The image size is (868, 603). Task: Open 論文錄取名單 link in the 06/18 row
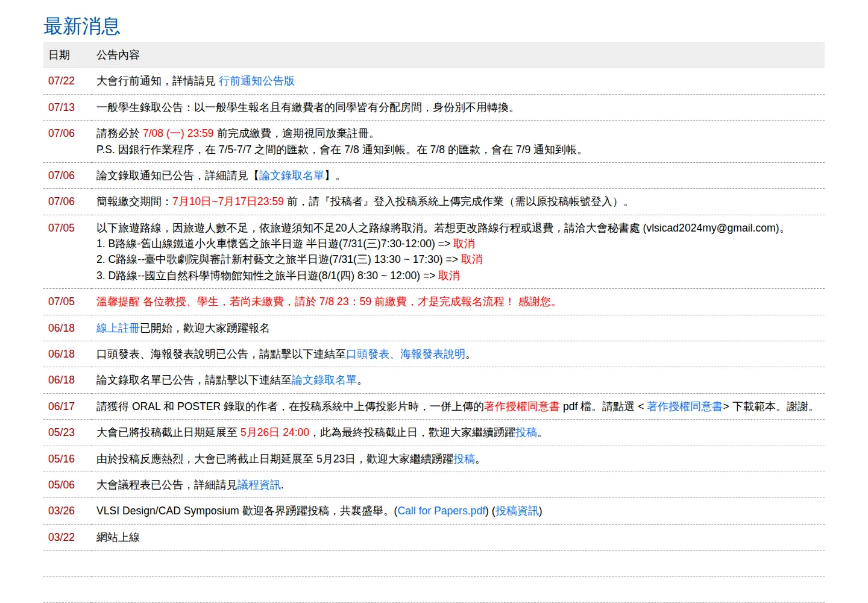coord(324,380)
